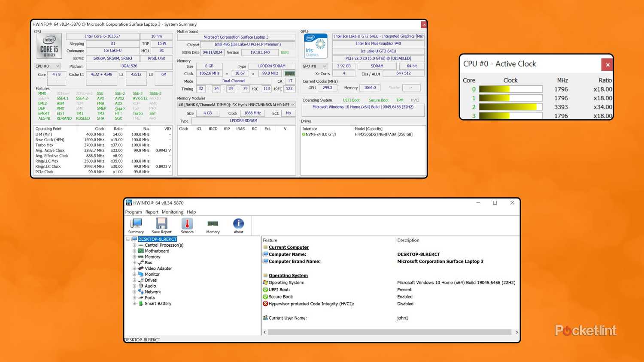Launch the Memory benchmark icon
Image resolution: width=644 pixels, height=362 pixels.
tap(213, 223)
